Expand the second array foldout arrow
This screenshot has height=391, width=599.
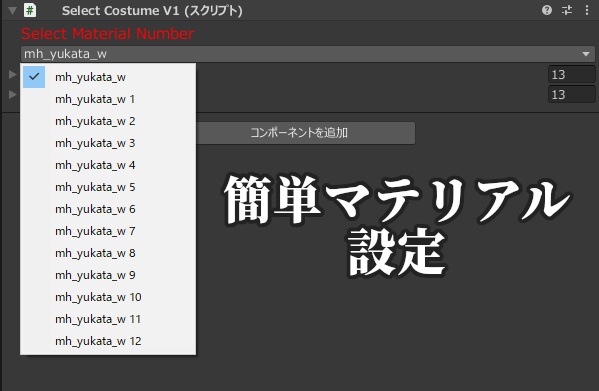coord(13,94)
